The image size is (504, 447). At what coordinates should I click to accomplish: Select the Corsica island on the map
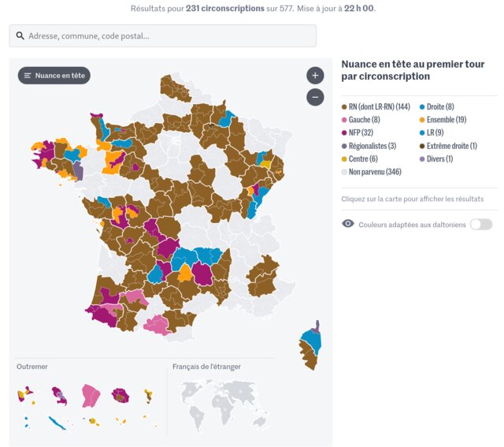point(310,347)
